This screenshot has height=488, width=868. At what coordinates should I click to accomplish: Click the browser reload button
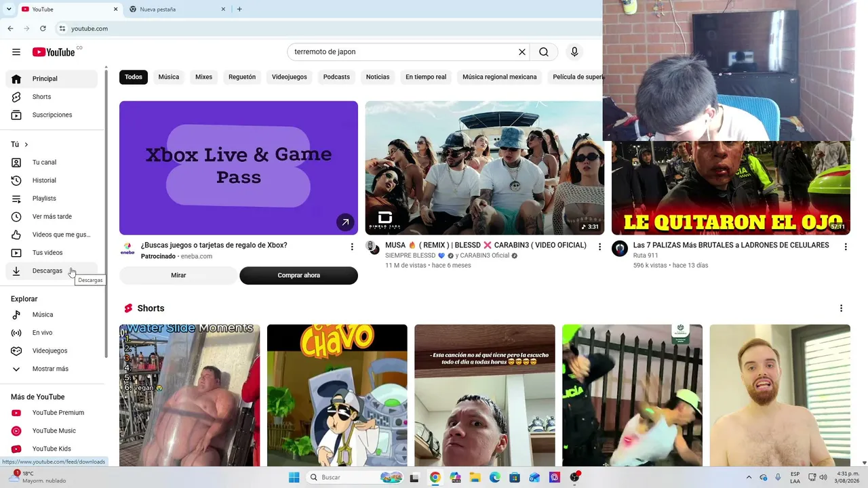click(x=43, y=28)
